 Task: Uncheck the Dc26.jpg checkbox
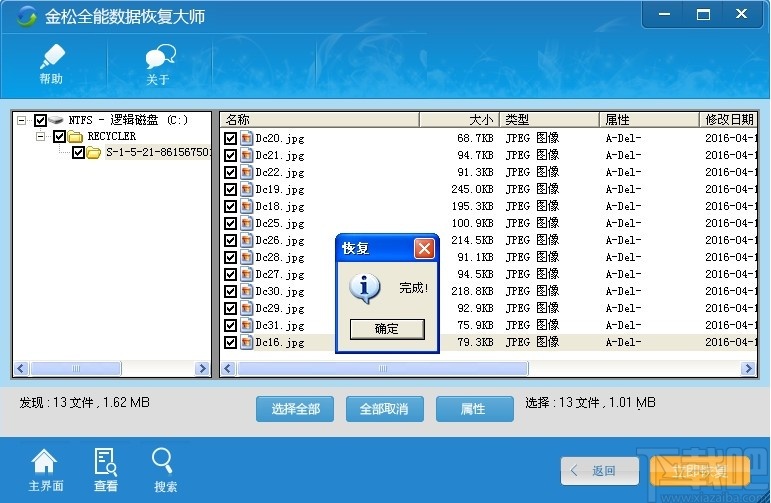(x=230, y=240)
